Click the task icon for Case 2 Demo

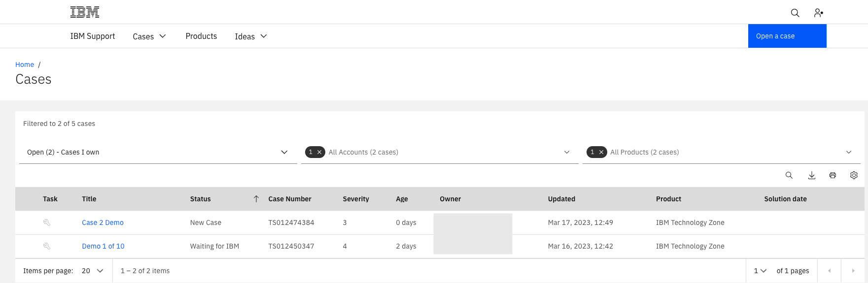tap(47, 222)
